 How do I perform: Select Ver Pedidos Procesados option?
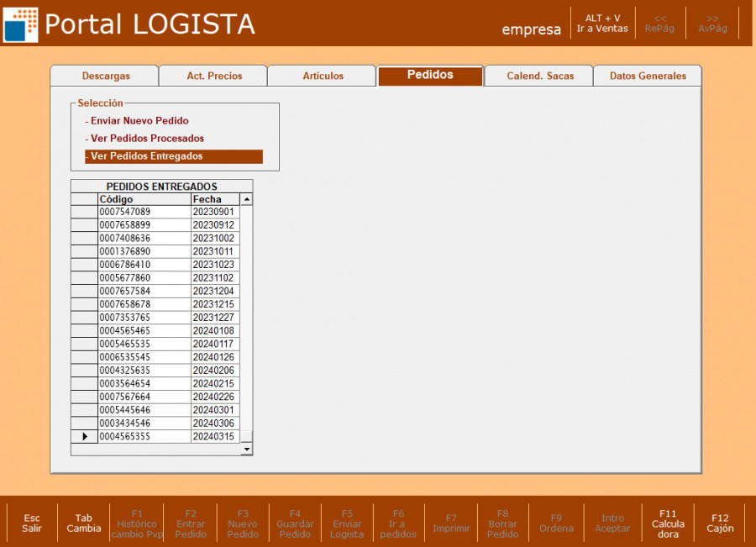click(147, 139)
